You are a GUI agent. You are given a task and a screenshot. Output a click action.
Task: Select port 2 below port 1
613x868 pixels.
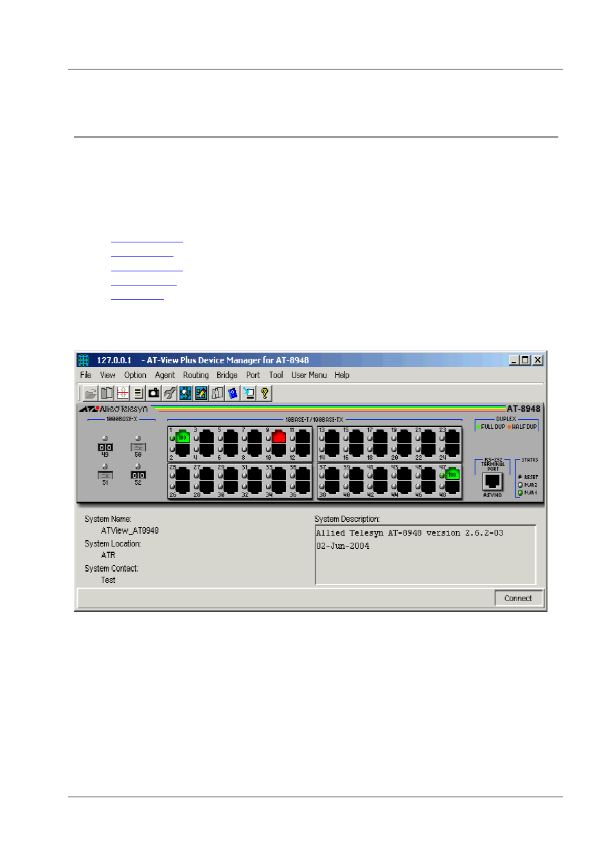point(182,449)
